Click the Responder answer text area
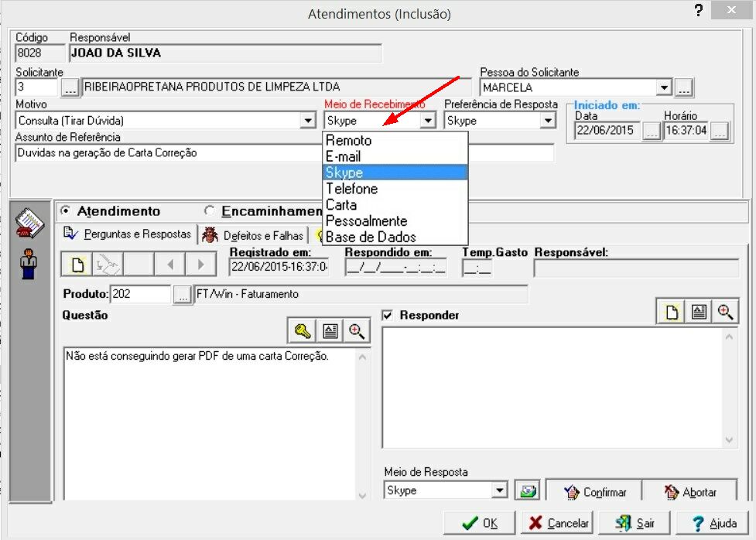 pyautogui.click(x=552, y=388)
